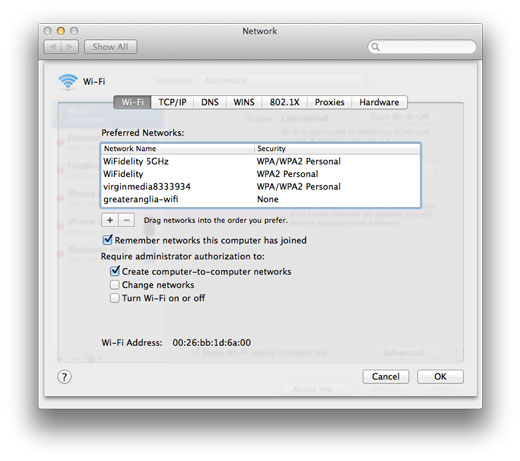Enable the Change networks checkbox

pos(115,285)
